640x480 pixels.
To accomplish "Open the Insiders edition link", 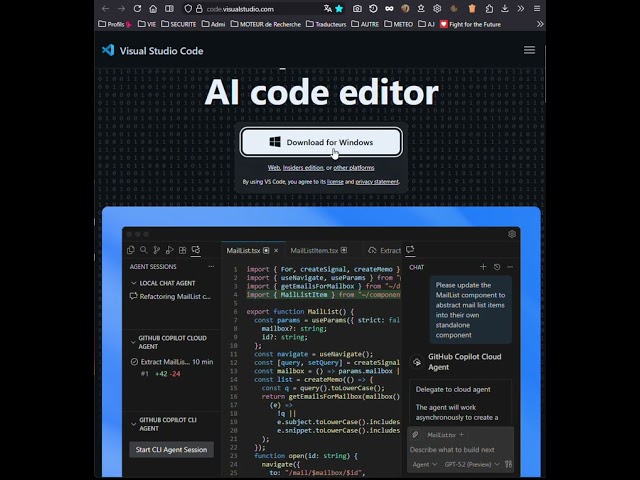I will [x=303, y=168].
